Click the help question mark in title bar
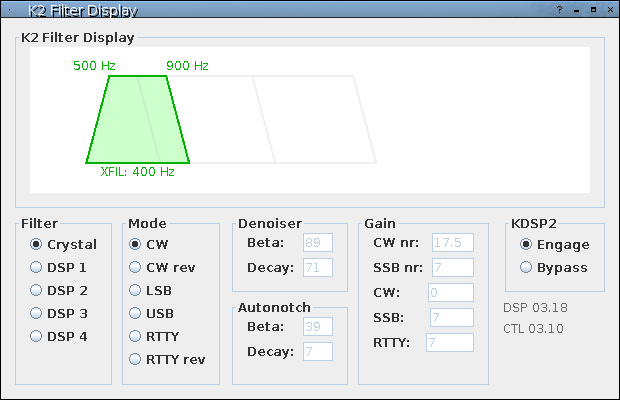This screenshot has width=620, height=400. tap(559, 10)
